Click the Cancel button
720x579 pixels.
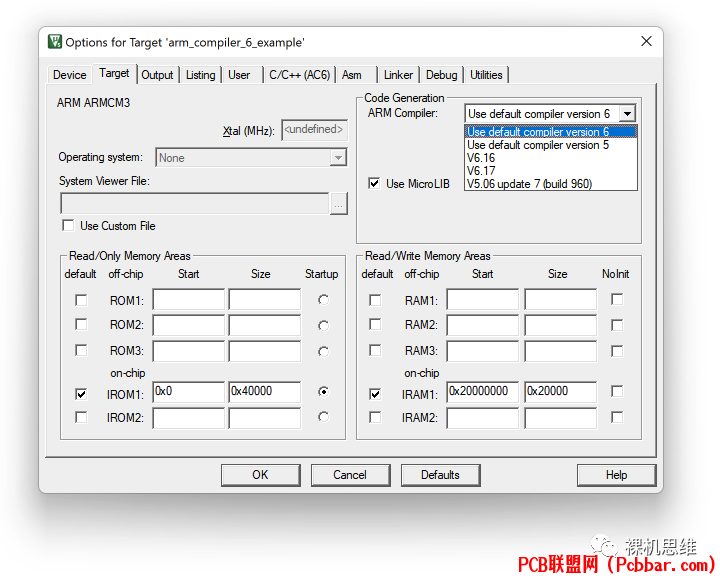[350, 475]
